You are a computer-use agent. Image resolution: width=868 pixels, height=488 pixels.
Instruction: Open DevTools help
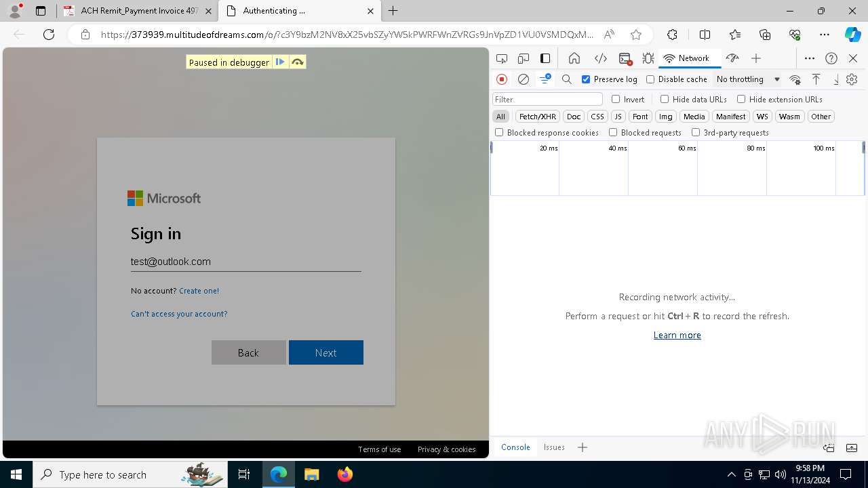pyautogui.click(x=831, y=58)
